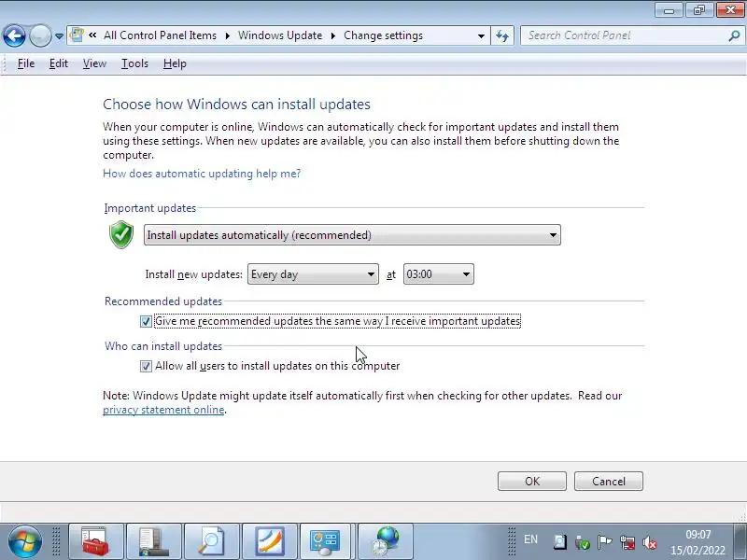Image resolution: width=747 pixels, height=560 pixels.
Task: Expand the address bar history dropdown
Action: [x=481, y=35]
